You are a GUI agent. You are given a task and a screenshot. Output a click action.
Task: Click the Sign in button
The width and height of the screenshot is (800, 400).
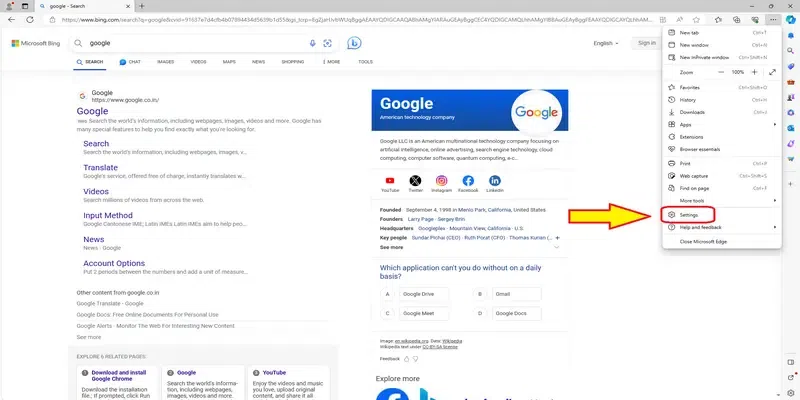(646, 43)
